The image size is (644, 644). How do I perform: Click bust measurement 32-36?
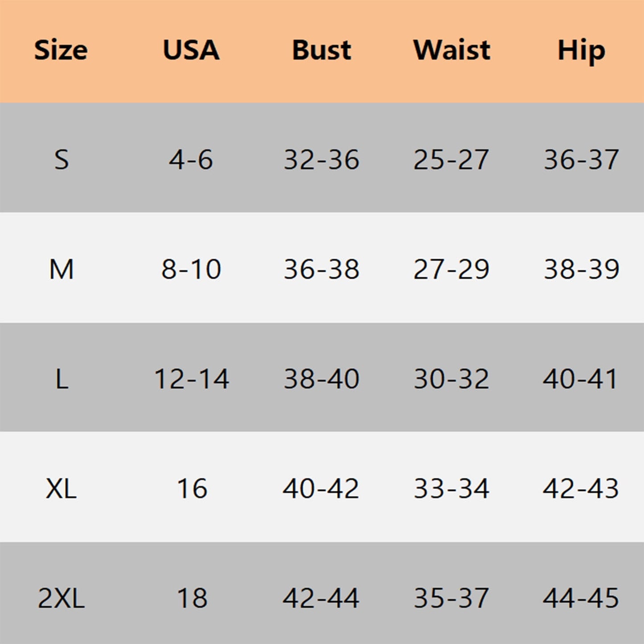tap(321, 160)
